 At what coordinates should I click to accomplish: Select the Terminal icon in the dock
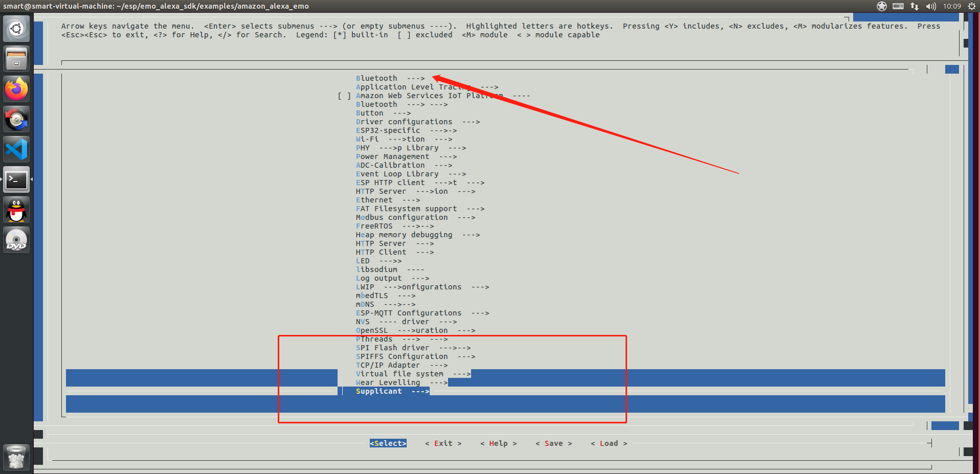tap(16, 179)
